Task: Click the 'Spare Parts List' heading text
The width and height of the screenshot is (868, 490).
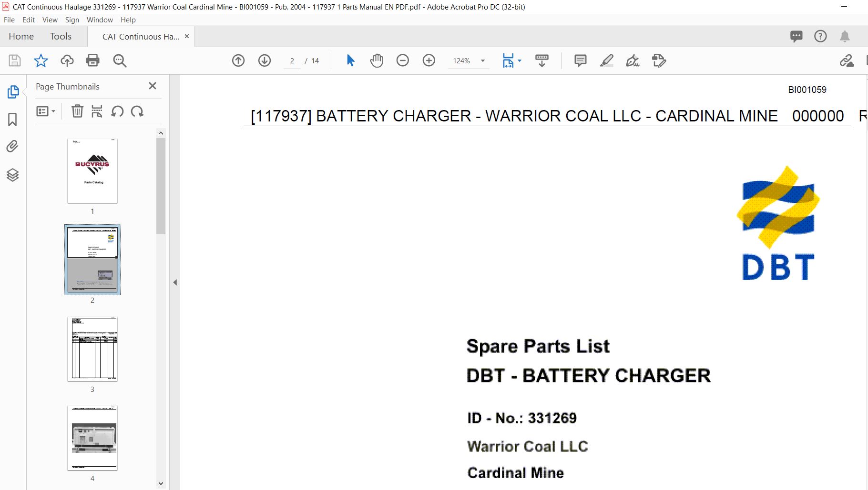Action: point(538,346)
